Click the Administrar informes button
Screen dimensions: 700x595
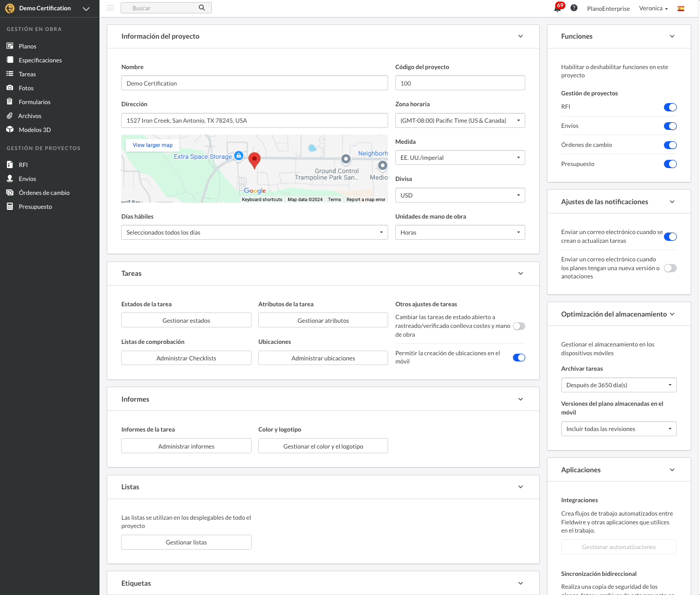click(x=186, y=446)
